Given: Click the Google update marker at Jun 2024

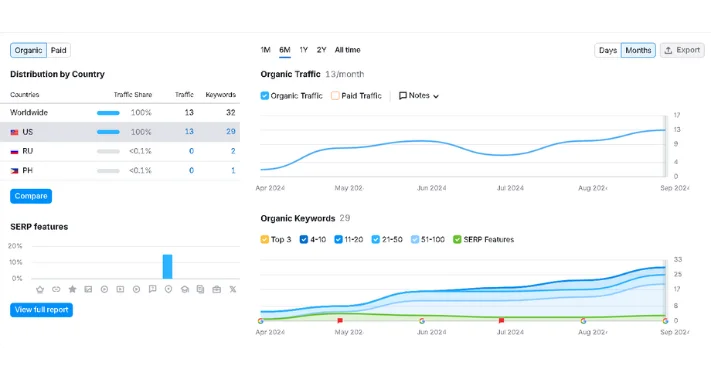Looking at the screenshot, I should 422,321.
